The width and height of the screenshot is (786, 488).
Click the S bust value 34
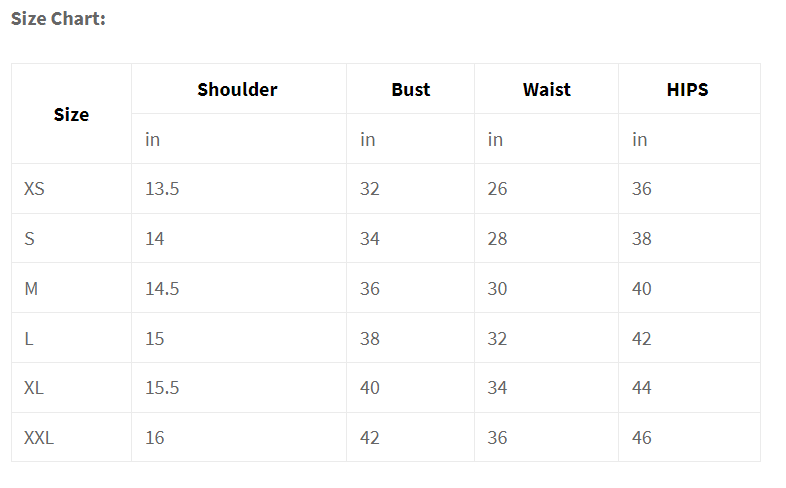pyautogui.click(x=370, y=238)
